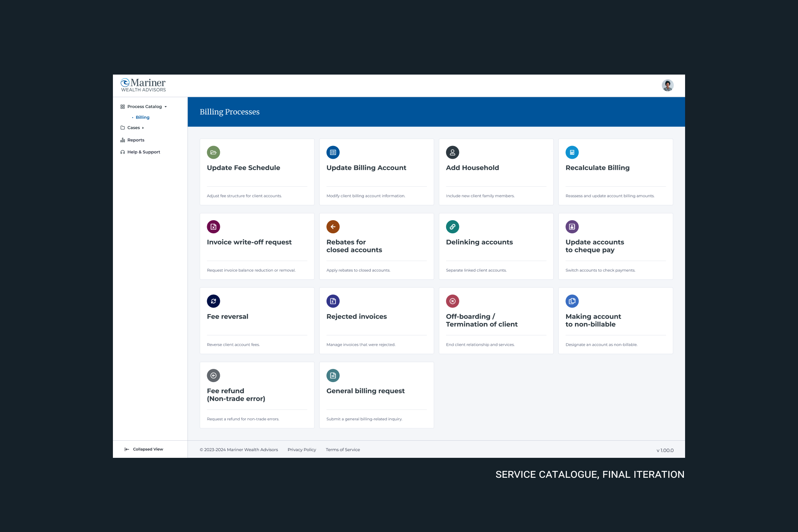
Task: Click the Fee refund circular arrow icon
Action: click(x=213, y=375)
